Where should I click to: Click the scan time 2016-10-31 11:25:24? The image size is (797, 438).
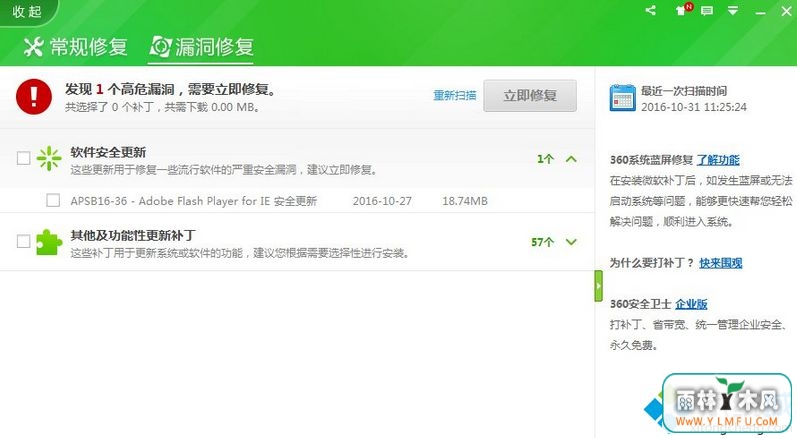(x=694, y=107)
